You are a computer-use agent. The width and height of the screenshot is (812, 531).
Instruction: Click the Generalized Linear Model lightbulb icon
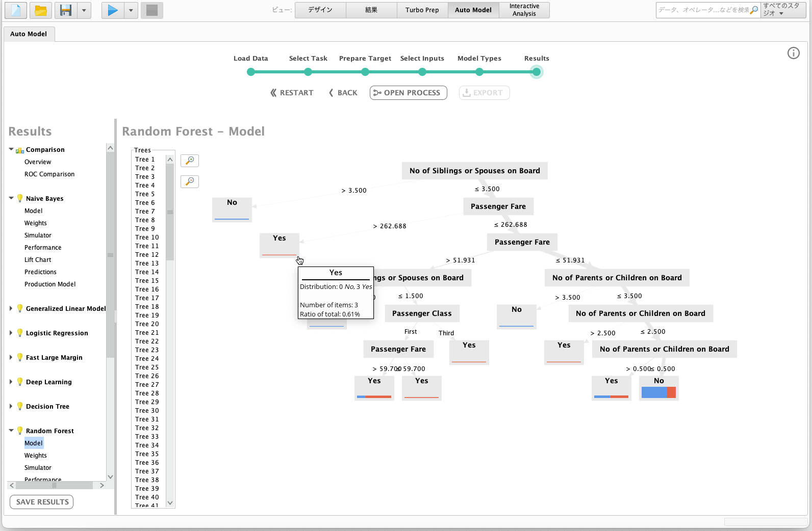(20, 308)
